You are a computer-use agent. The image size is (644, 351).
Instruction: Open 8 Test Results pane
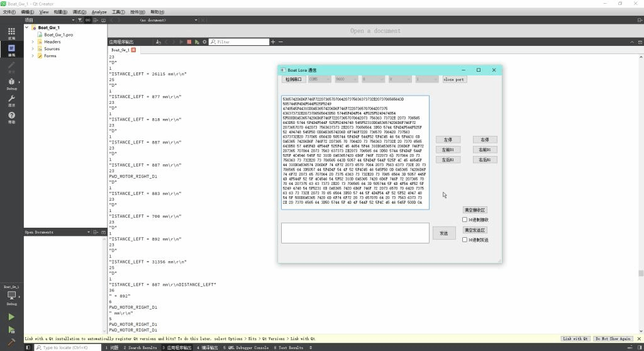pos(289,348)
